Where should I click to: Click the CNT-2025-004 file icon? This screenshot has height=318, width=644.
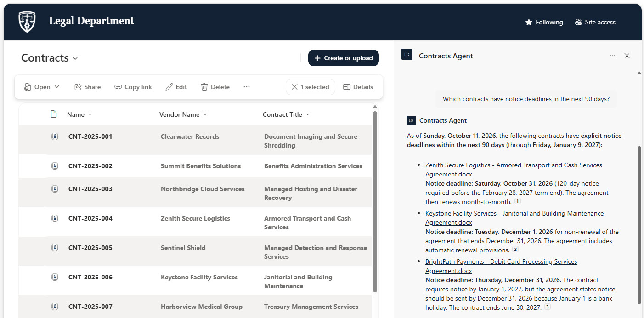point(55,218)
